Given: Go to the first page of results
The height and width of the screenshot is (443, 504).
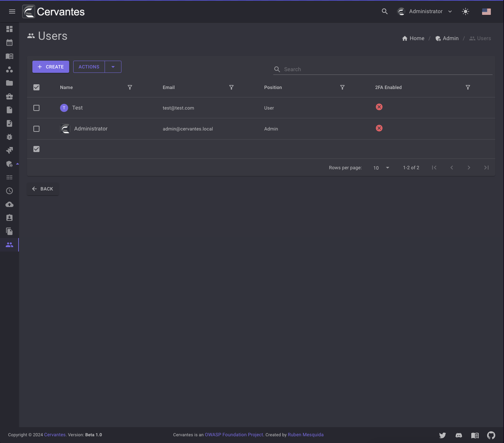Looking at the screenshot, I should 434,168.
